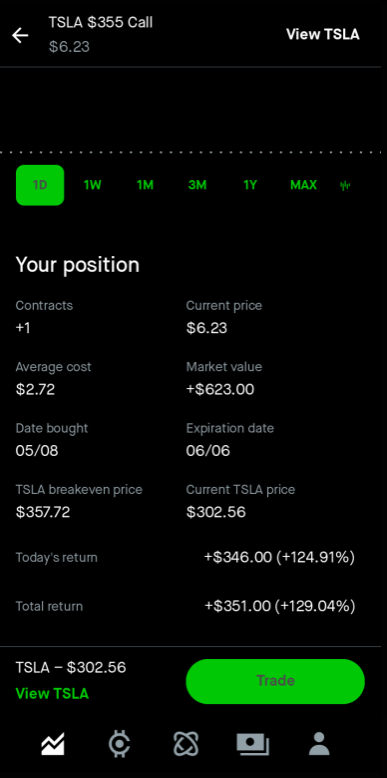Tap the dotted chart baseline area
This screenshot has height=778, width=387.
pos(194,152)
